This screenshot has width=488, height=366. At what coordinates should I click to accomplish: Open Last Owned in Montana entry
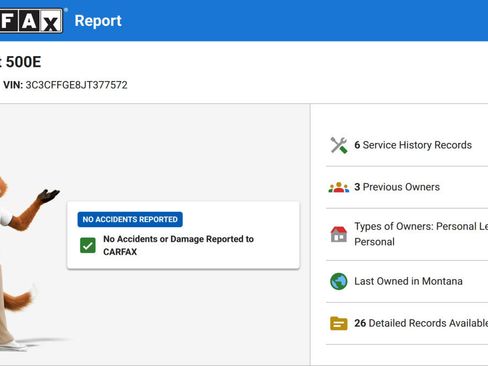tap(408, 281)
